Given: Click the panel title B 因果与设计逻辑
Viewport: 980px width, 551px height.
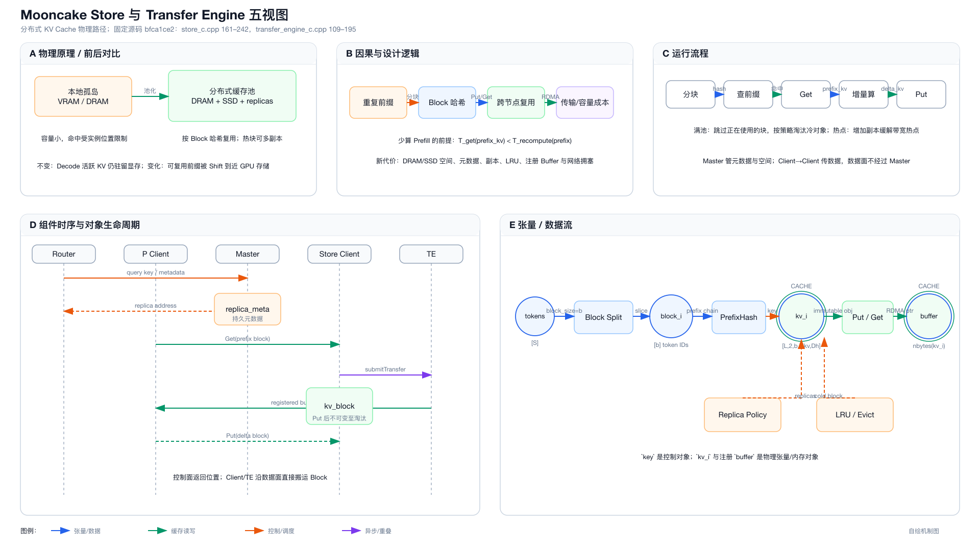Looking at the screenshot, I should 383,54.
